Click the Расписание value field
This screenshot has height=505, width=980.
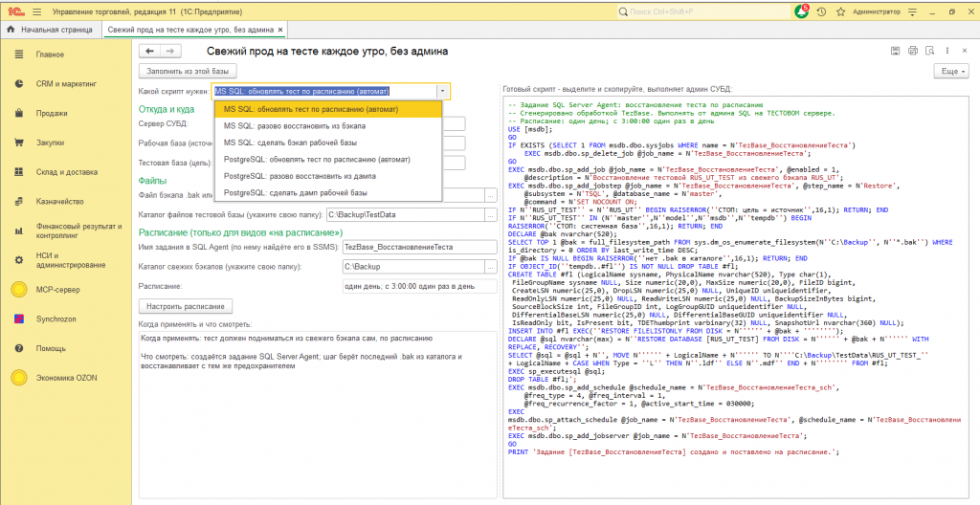tap(419, 286)
